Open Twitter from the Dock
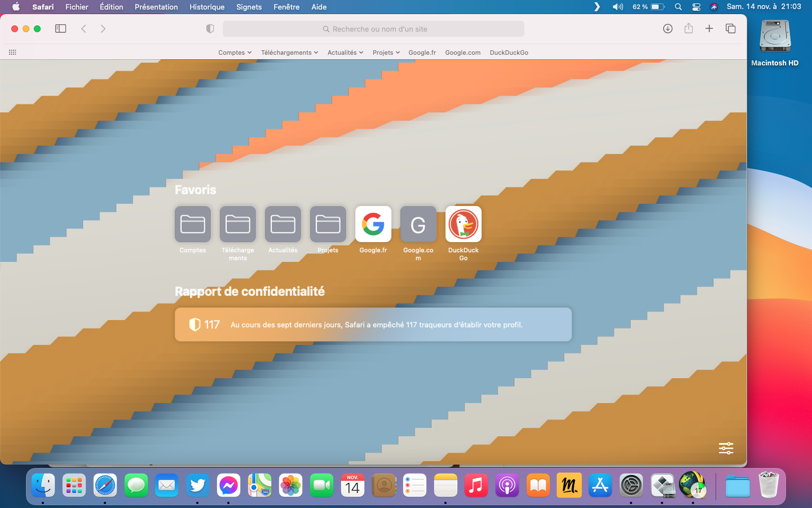The height and width of the screenshot is (508, 812). pos(197,485)
